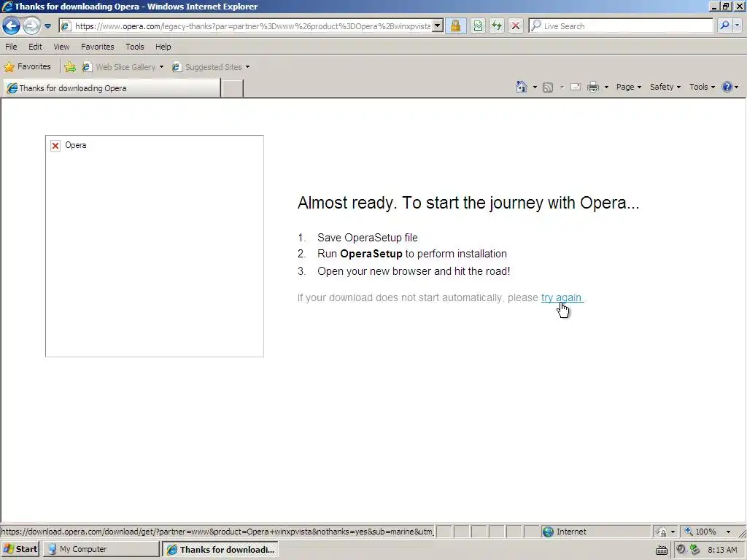Click the Forward navigation arrow

coord(31,26)
